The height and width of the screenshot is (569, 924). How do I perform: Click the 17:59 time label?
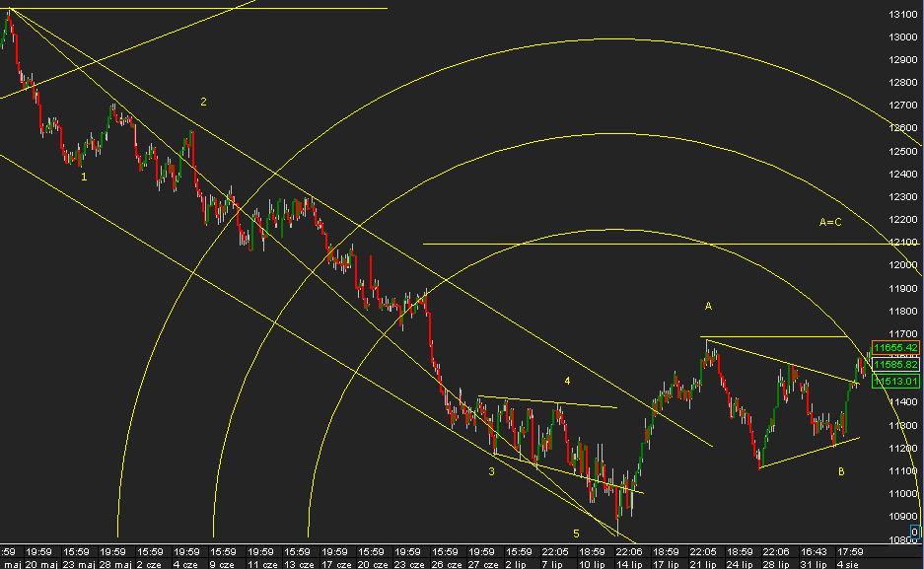[x=850, y=552]
